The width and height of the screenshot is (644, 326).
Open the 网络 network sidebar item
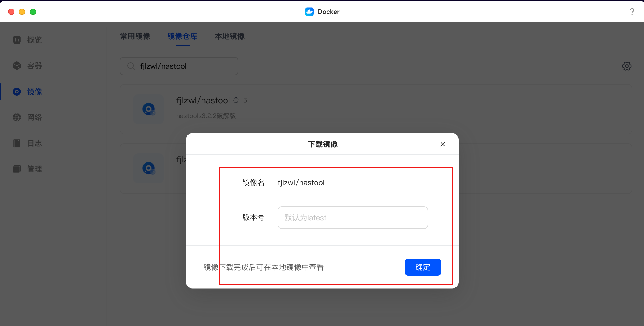click(x=28, y=117)
